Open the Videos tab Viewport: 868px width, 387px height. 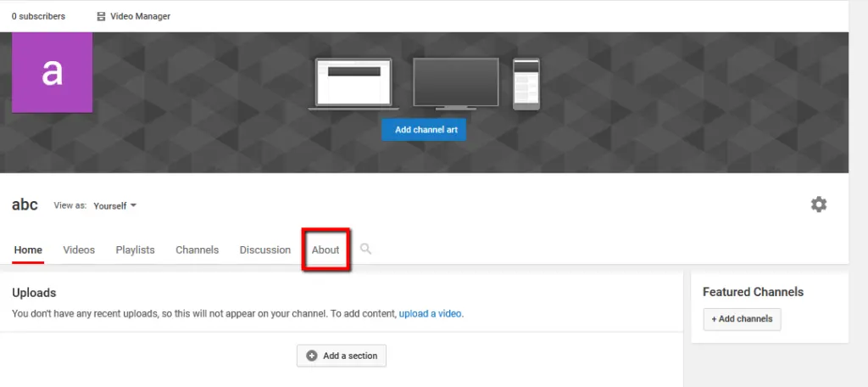tap(79, 250)
